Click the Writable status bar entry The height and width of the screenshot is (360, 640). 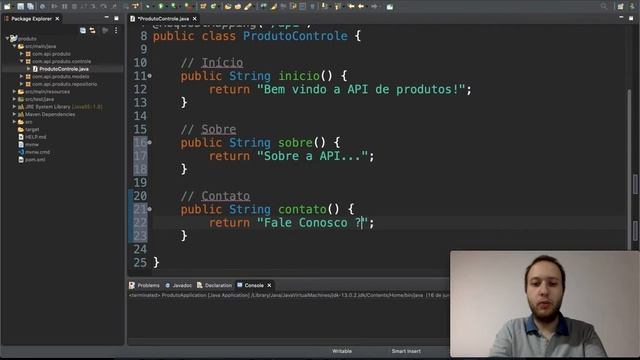[x=342, y=351]
